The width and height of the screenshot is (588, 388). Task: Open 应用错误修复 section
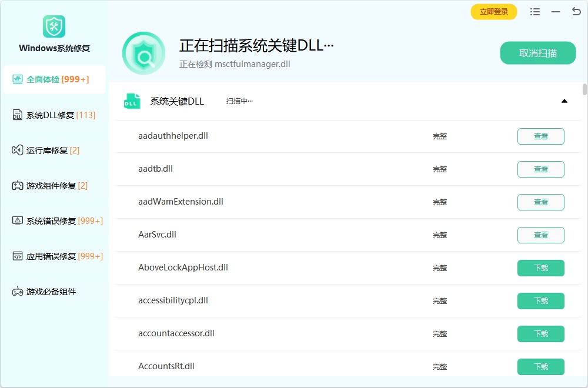[54, 256]
